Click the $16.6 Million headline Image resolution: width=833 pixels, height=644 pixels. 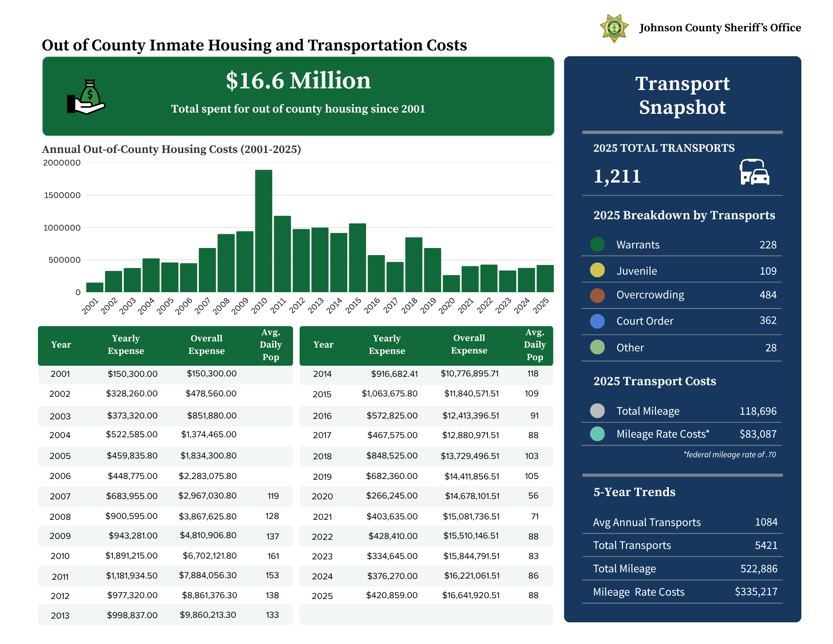pyautogui.click(x=298, y=80)
